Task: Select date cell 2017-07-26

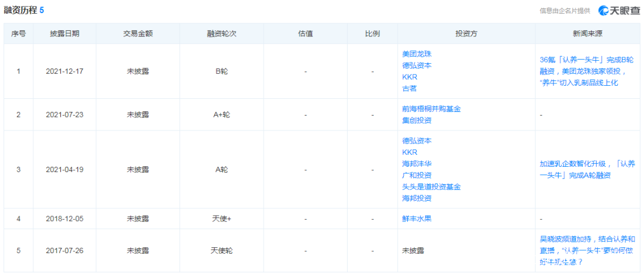Action: [64, 250]
